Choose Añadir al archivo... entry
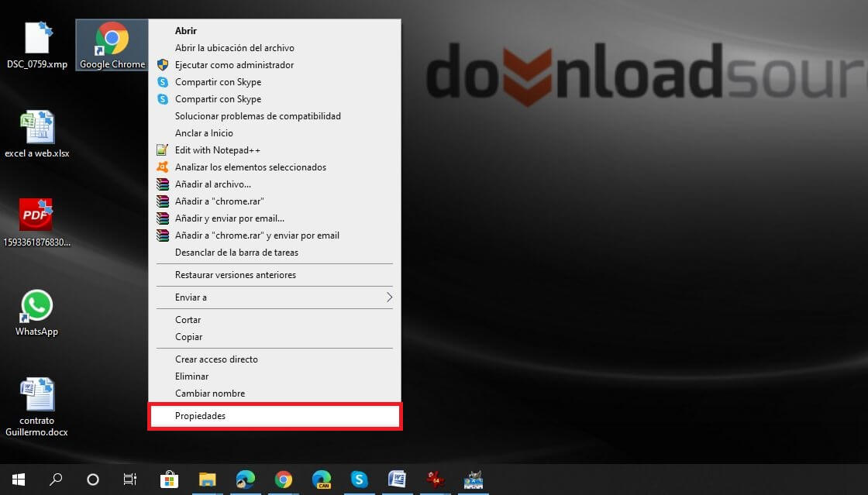The height and width of the screenshot is (495, 868). [x=274, y=184]
